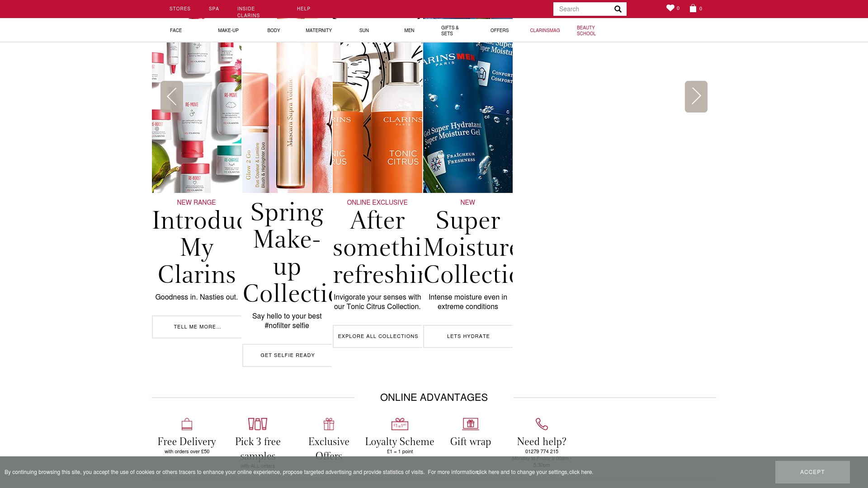Open the CLARINSMAG page

[x=545, y=30]
